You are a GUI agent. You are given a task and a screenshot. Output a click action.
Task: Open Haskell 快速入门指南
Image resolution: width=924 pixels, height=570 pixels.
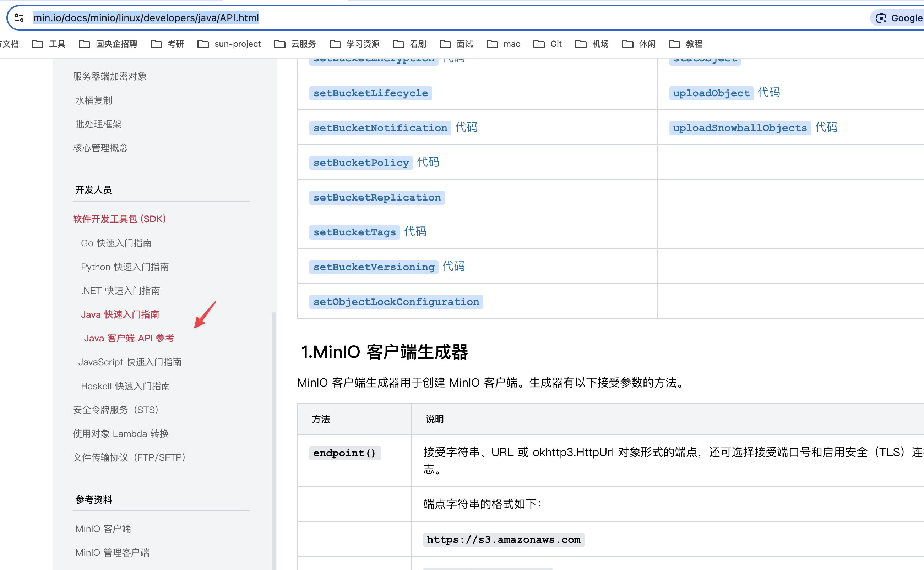[125, 386]
